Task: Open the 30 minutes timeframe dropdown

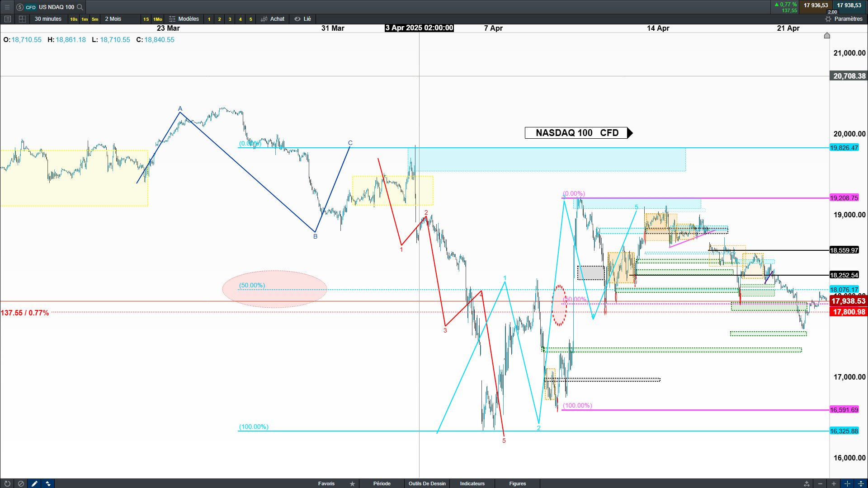Action: pos(48,19)
